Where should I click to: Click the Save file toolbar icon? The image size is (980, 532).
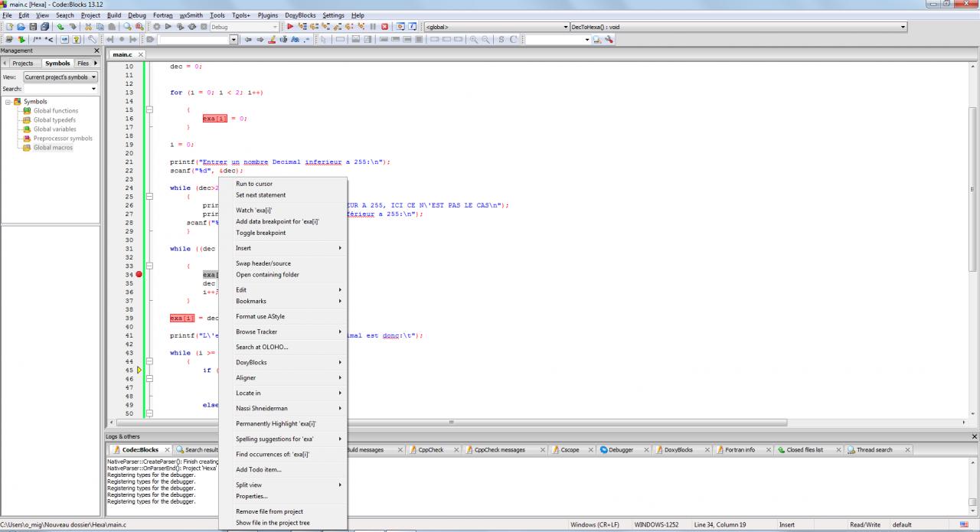click(x=33, y=27)
